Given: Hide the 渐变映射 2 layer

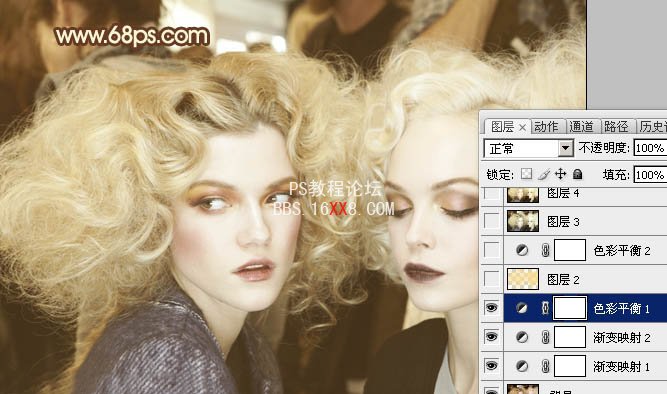Looking at the screenshot, I should click(x=491, y=337).
